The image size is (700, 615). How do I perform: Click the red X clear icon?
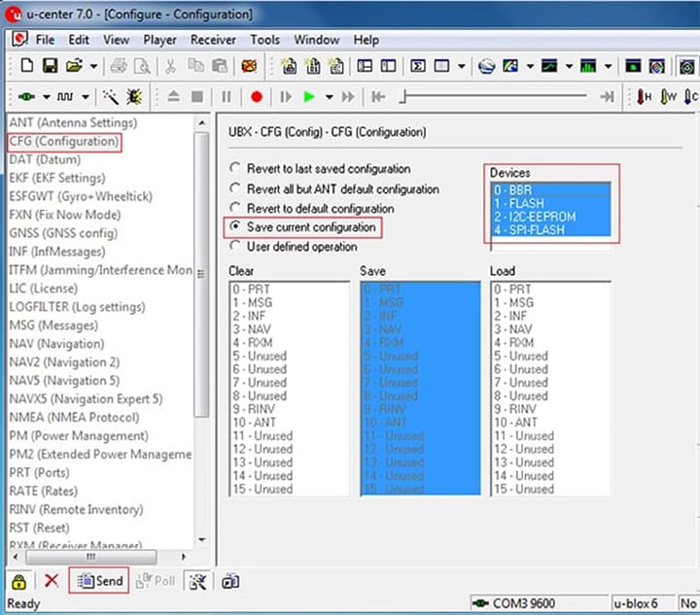(52, 581)
